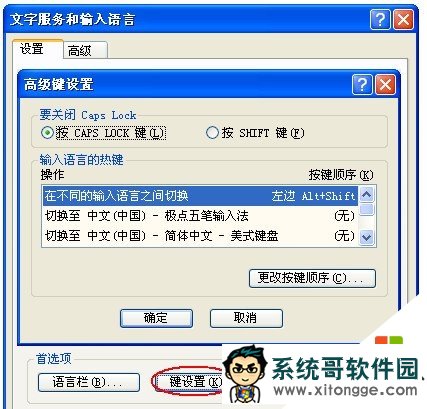
Task: Click hotkey list scroll down arrow
Action: click(367, 237)
